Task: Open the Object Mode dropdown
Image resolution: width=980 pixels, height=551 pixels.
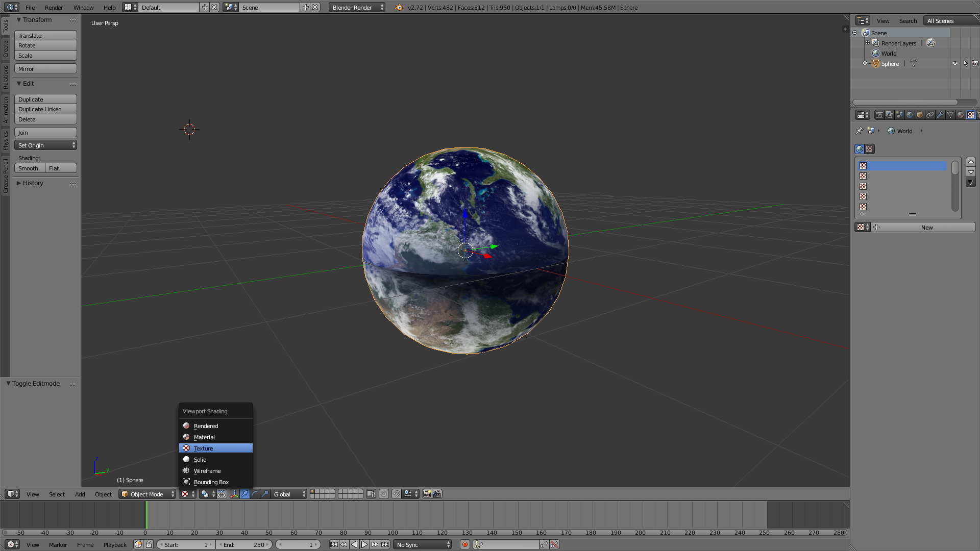Action: click(148, 494)
